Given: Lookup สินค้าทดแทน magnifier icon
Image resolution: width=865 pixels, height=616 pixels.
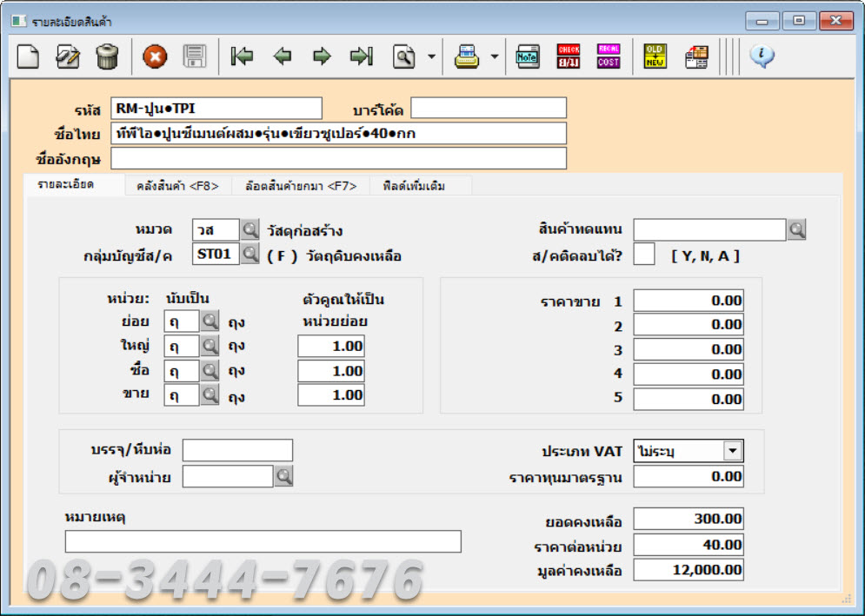Looking at the screenshot, I should (796, 229).
